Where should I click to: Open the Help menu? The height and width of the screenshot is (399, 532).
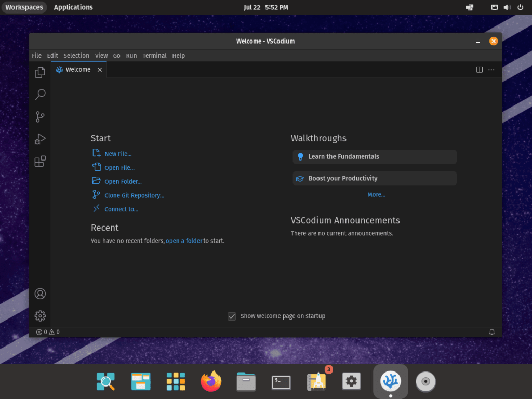(x=179, y=56)
